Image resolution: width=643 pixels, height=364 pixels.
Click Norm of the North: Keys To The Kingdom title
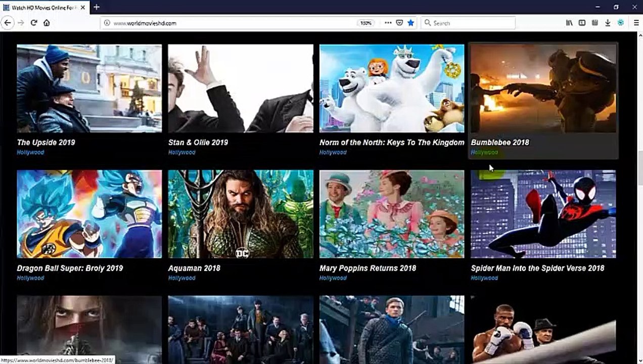click(392, 143)
